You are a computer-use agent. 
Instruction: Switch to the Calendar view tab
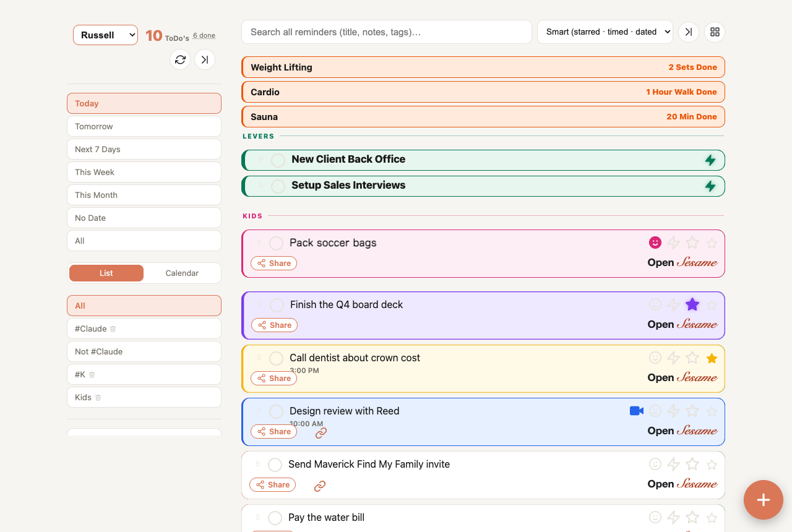pyautogui.click(x=182, y=273)
